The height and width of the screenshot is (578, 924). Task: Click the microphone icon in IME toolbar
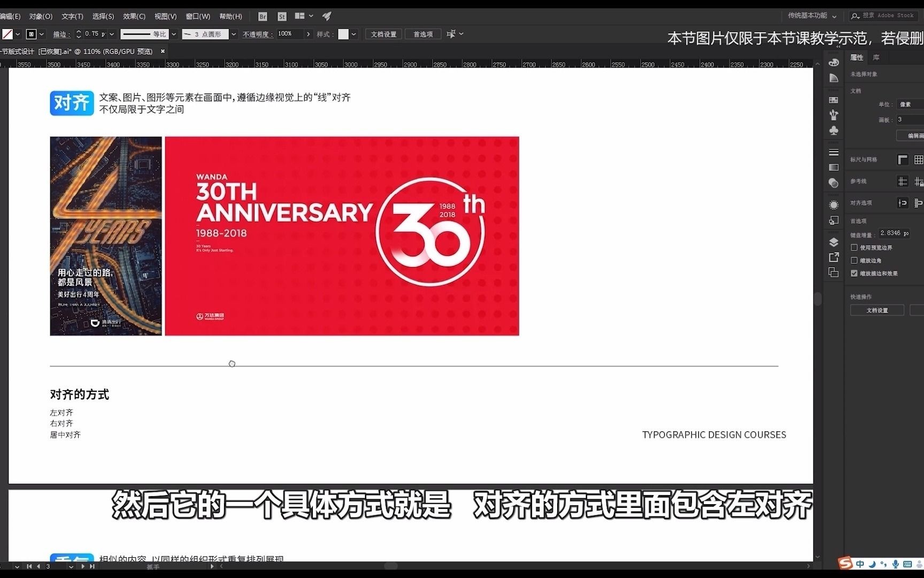pos(895,564)
